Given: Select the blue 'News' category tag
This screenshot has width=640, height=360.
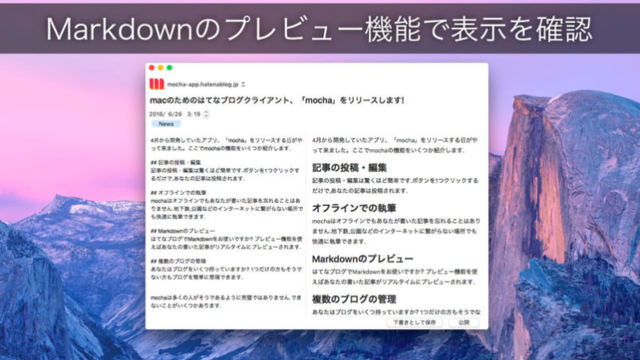Looking at the screenshot, I should point(166,124).
